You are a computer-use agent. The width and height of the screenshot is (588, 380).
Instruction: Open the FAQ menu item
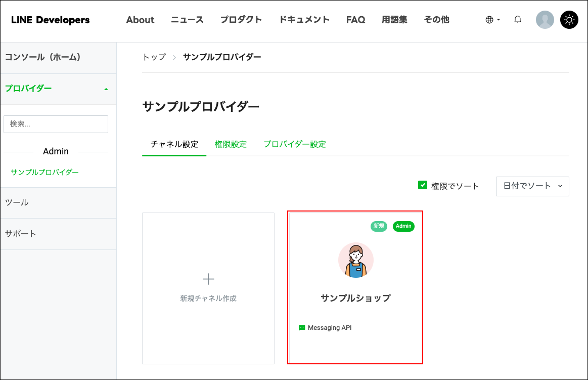(355, 20)
